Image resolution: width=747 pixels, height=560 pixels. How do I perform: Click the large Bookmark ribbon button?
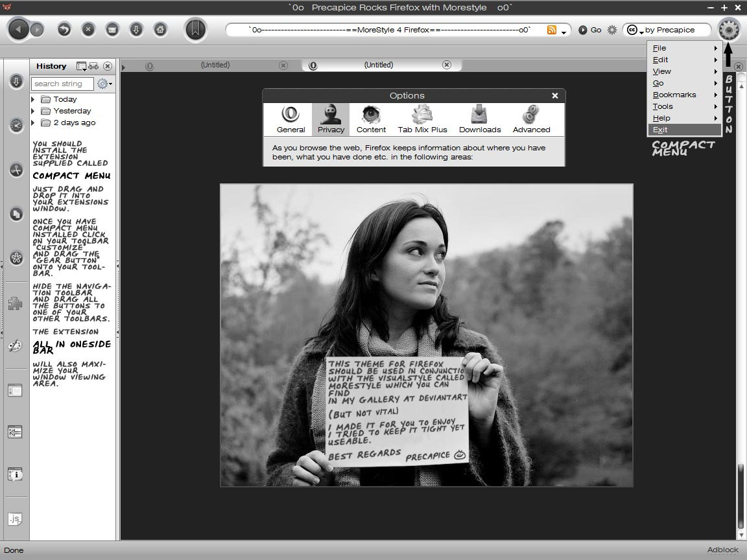pos(195,30)
